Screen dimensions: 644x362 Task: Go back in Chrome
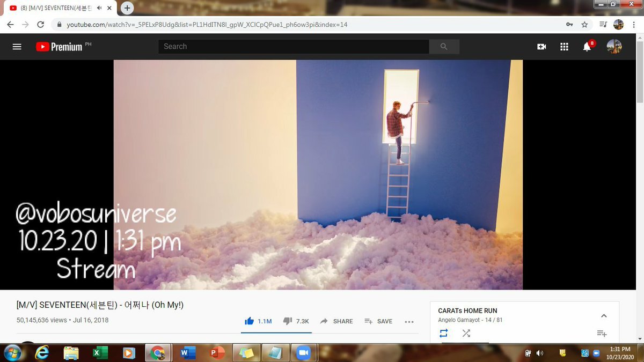click(10, 25)
